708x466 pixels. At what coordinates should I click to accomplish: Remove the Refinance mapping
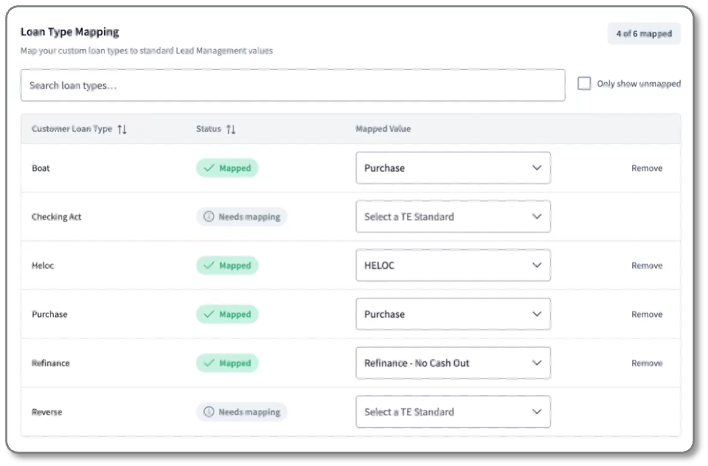coord(647,363)
